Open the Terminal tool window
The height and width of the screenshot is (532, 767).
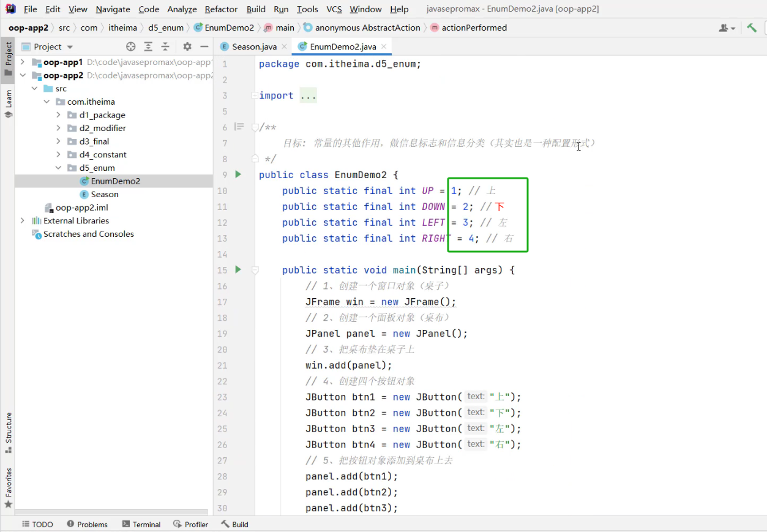click(141, 524)
